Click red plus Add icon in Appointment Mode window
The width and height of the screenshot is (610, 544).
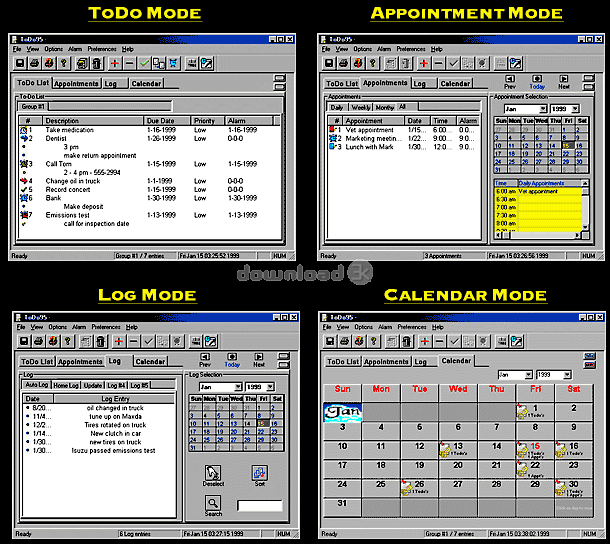click(424, 63)
